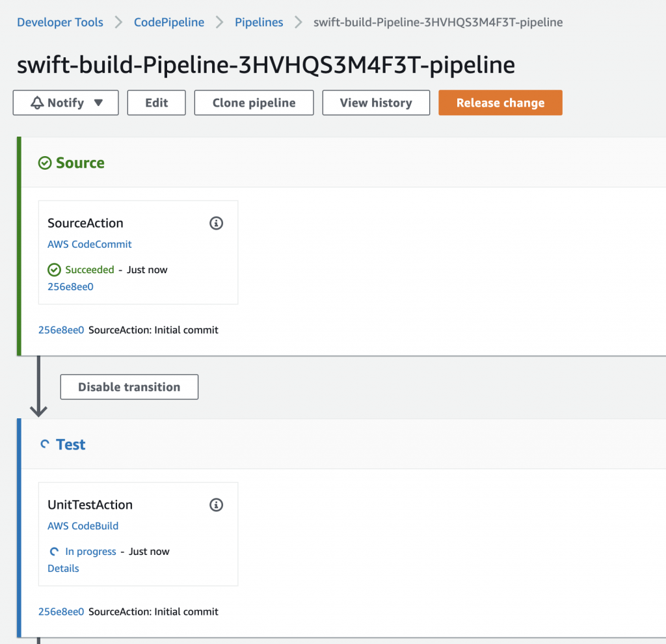
Task: Click the Notify bell icon
Action: click(38, 102)
